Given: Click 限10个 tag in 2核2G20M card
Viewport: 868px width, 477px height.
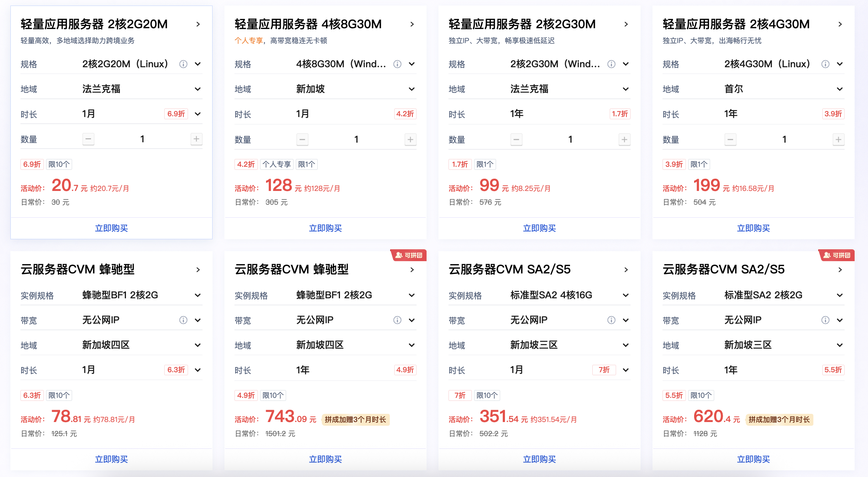Looking at the screenshot, I should pos(59,164).
